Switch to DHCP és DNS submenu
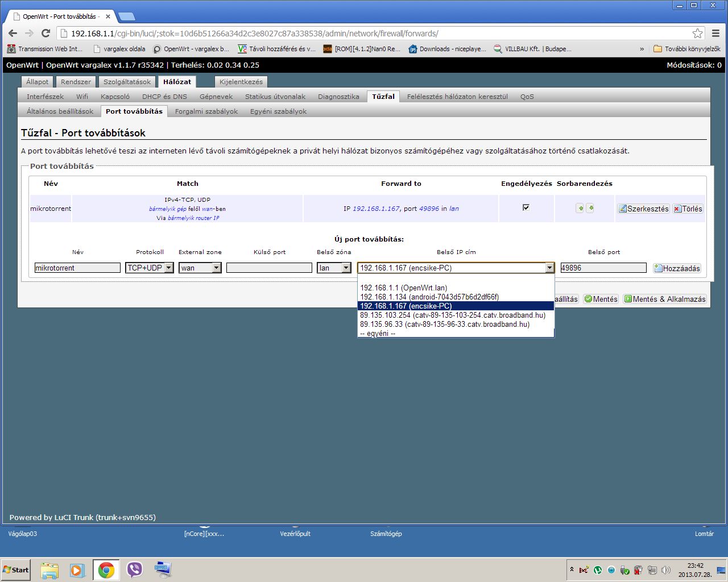The width and height of the screenshot is (728, 582). [x=164, y=97]
